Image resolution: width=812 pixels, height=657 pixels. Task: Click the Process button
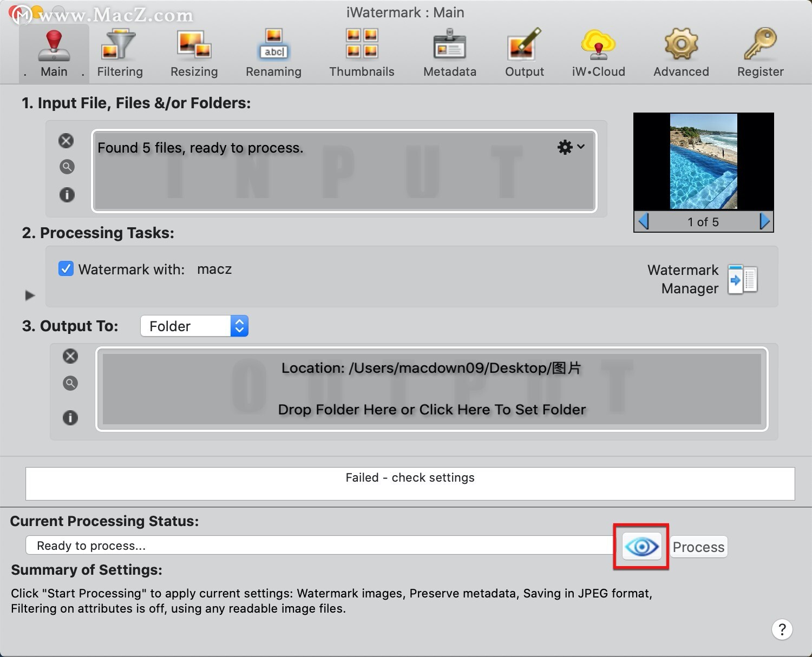click(x=698, y=547)
